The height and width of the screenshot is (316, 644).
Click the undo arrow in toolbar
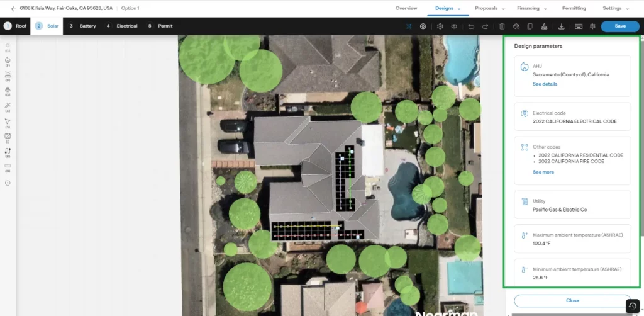(471, 26)
